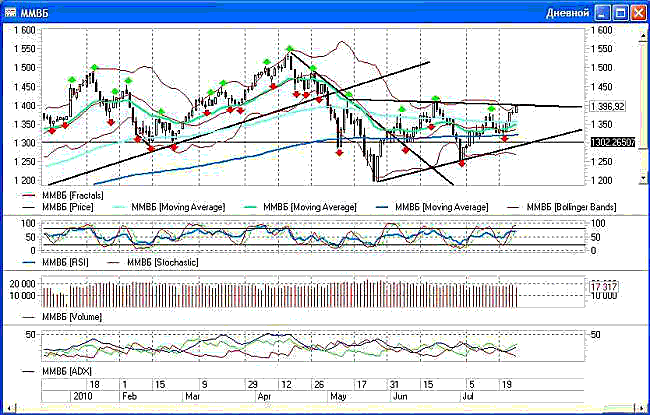
Task: Click the Дневной timeframe label in title bar
Action: tap(567, 13)
